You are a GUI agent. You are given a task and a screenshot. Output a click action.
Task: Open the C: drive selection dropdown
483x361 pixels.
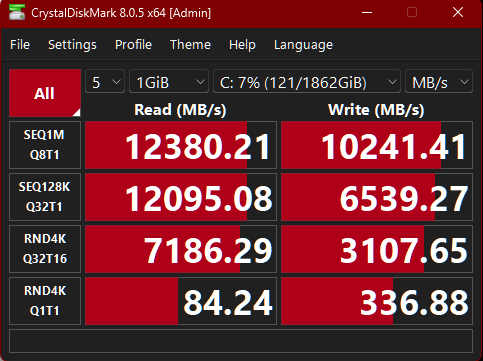coord(307,81)
